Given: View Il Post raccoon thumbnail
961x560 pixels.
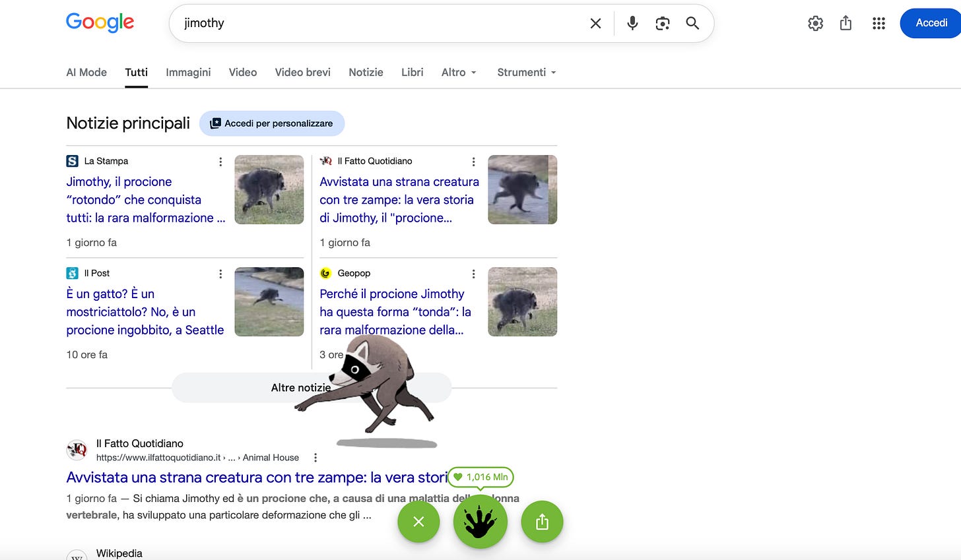Looking at the screenshot, I should pyautogui.click(x=269, y=301).
